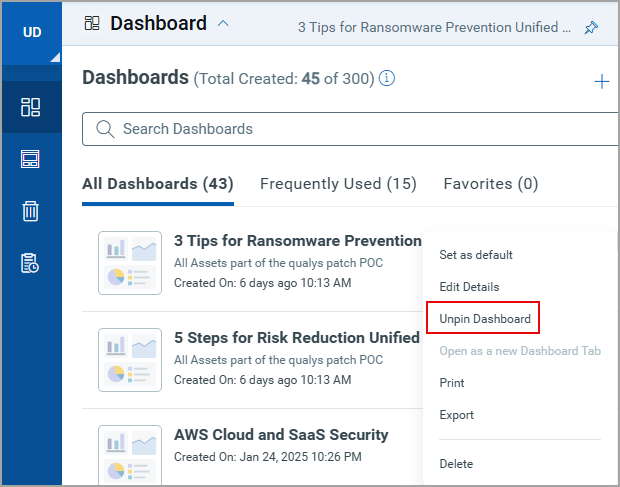Click the dashboard grid icon in the header
Screen dimensions: 620x487
[x=92, y=23]
